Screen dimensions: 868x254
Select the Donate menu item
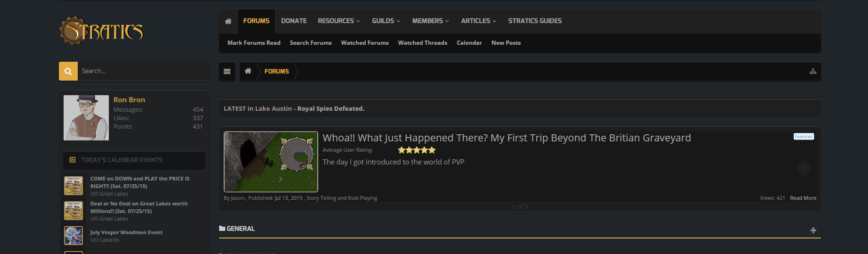[x=294, y=21]
